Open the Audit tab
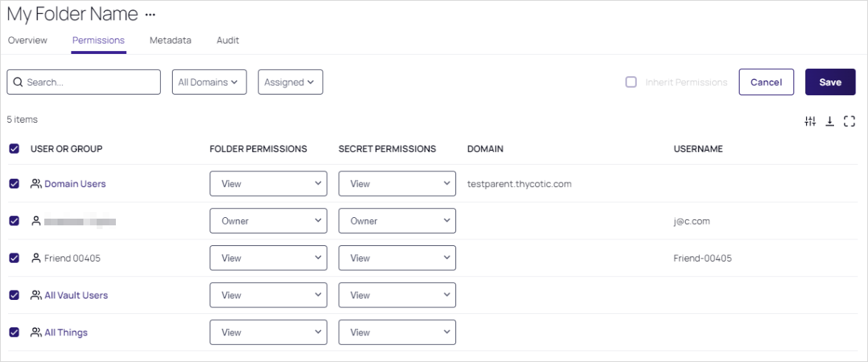The height and width of the screenshot is (362, 868). click(x=227, y=41)
